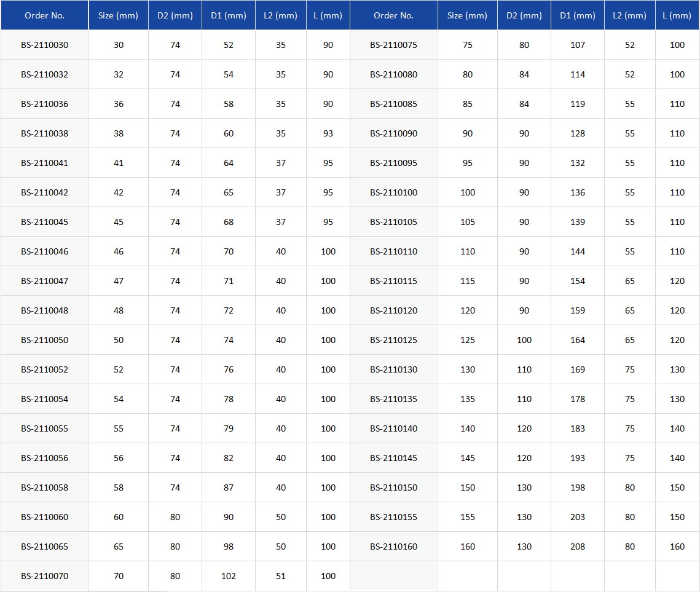Click order number BS-2110030
Screen dimensions: 700x592
point(44,45)
